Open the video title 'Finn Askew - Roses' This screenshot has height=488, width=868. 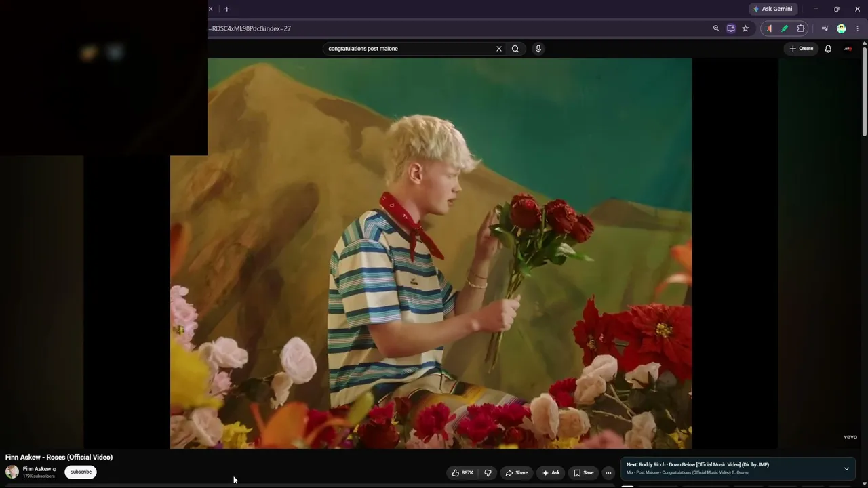(59, 457)
